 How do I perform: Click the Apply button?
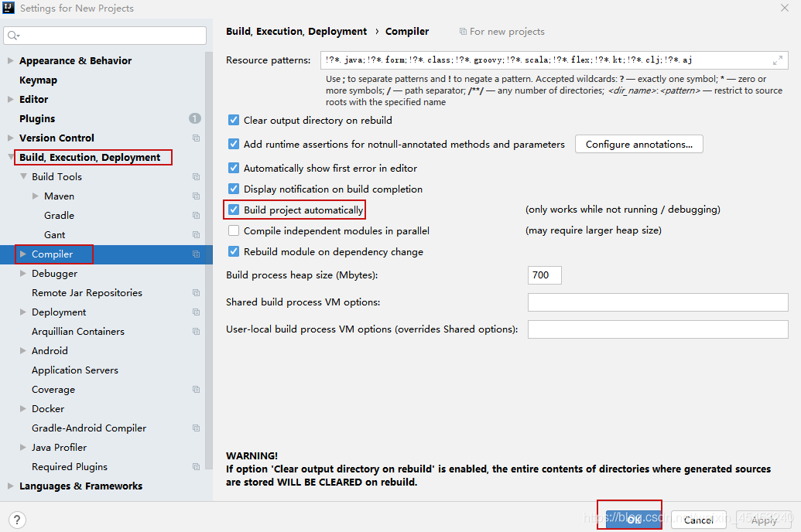(764, 520)
